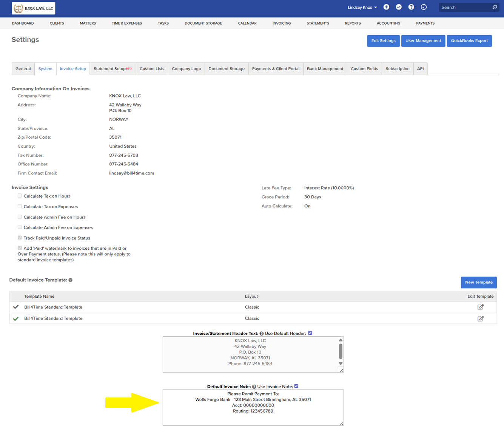
Task: Click header text scrollbar up arrow
Action: click(341, 340)
